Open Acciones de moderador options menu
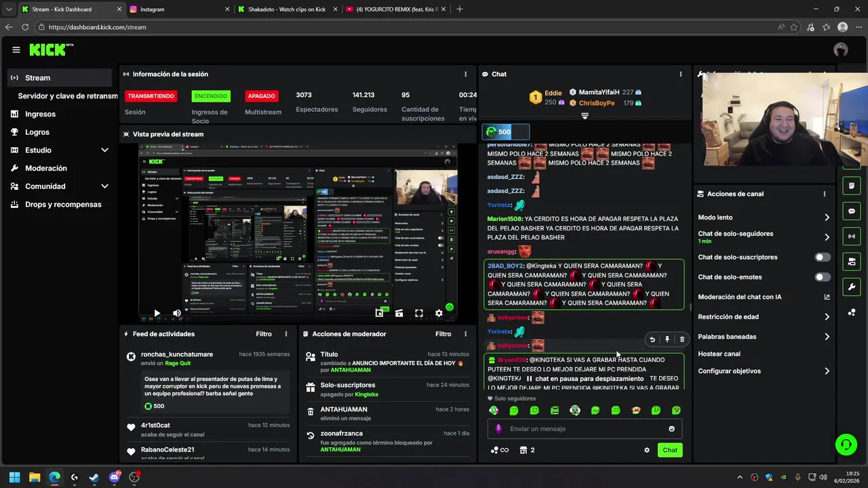 pyautogui.click(x=465, y=334)
